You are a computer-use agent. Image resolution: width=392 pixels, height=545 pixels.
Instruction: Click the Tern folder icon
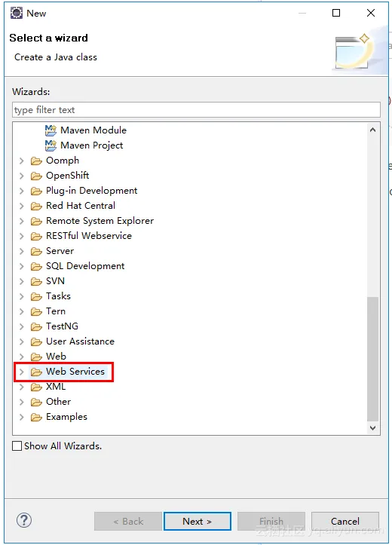[36, 311]
